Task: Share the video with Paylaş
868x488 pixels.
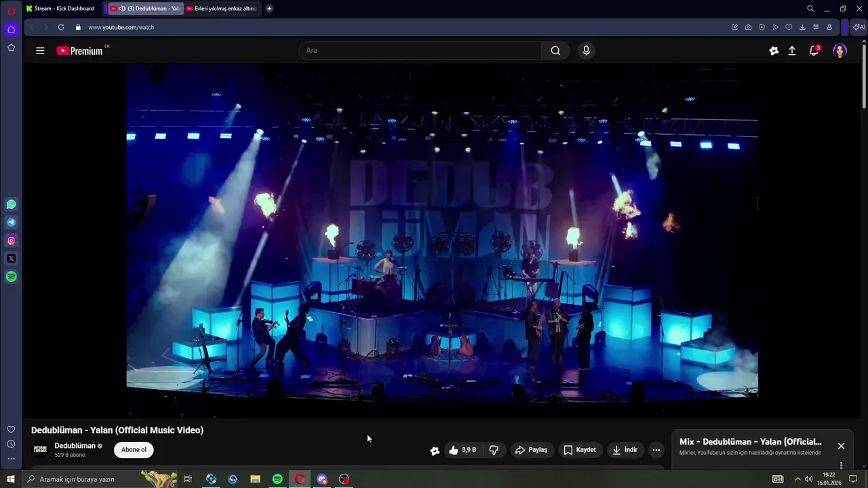Action: pyautogui.click(x=531, y=450)
